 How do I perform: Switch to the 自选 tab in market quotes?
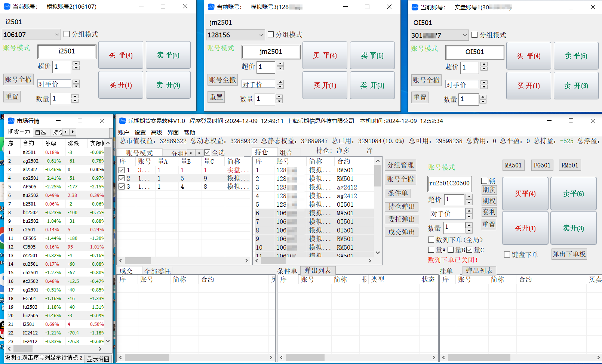click(40, 132)
